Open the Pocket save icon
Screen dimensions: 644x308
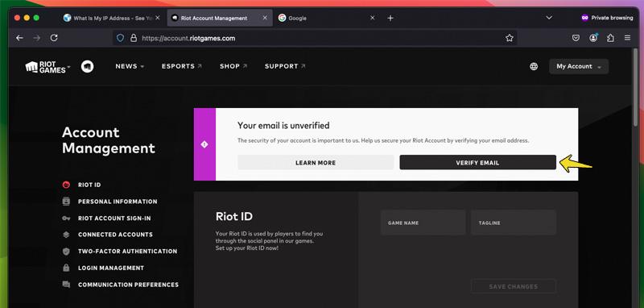576,38
